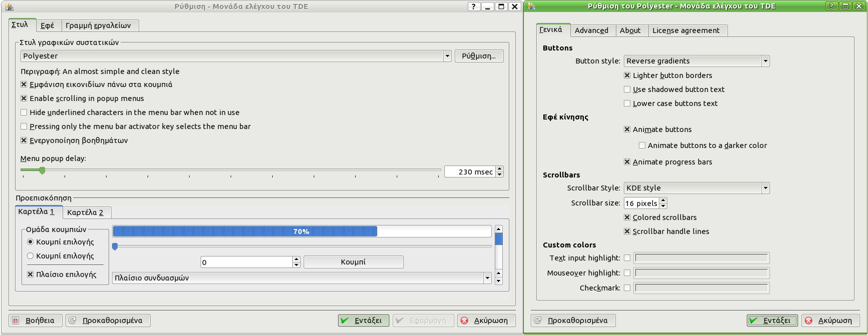
Task: Enable Mouseover highlight custom color
Action: point(627,273)
